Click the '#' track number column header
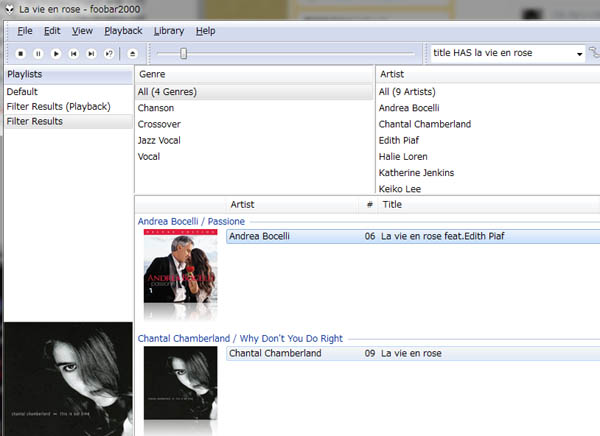This screenshot has width=600, height=436. (x=369, y=205)
